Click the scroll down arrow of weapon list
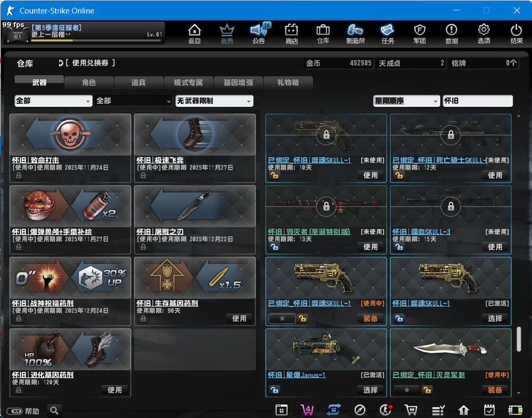The height and width of the screenshot is (418, 532). click(519, 393)
